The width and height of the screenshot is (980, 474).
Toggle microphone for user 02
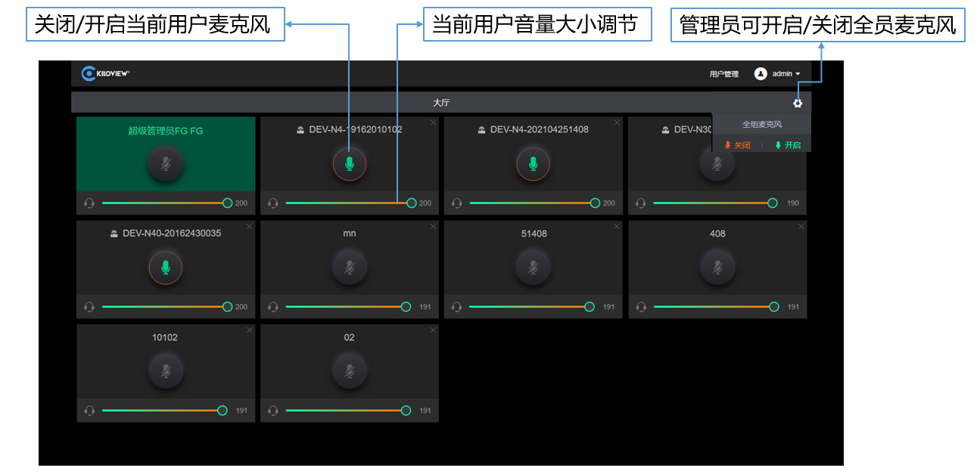pos(350,371)
